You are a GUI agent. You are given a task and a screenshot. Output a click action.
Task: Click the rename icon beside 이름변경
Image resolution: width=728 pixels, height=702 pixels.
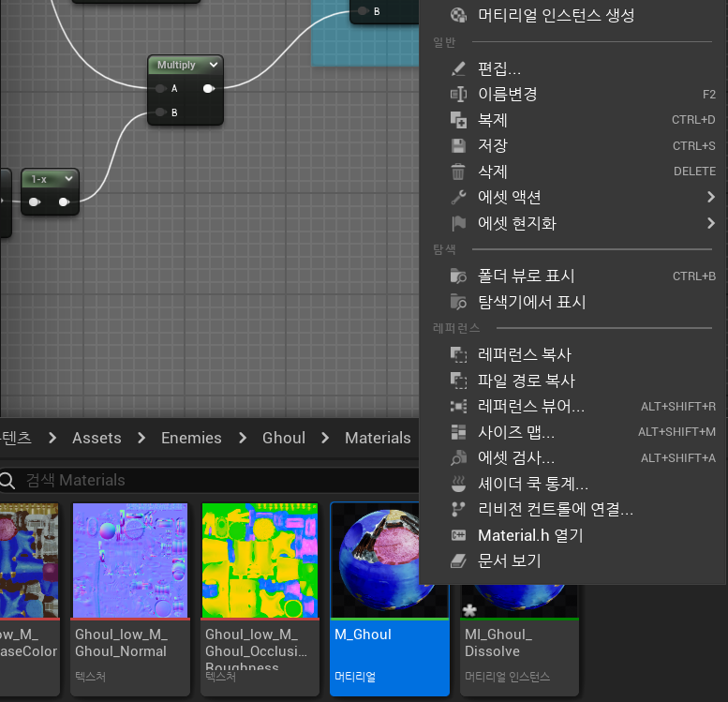pyautogui.click(x=458, y=95)
